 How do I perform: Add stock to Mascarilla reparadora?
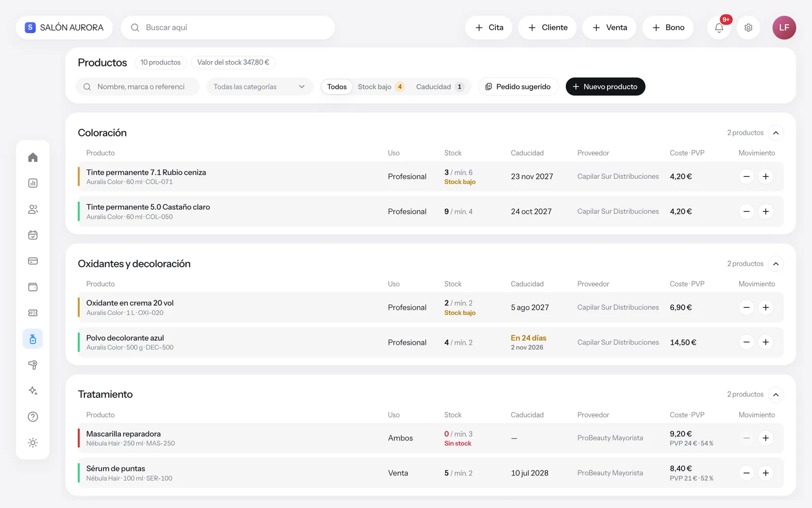[766, 438]
